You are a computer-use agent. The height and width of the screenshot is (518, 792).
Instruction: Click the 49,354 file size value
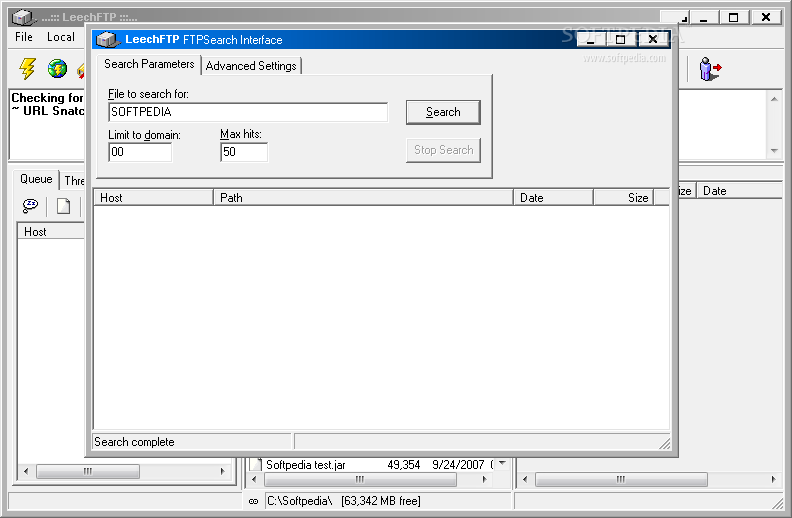[404, 464]
